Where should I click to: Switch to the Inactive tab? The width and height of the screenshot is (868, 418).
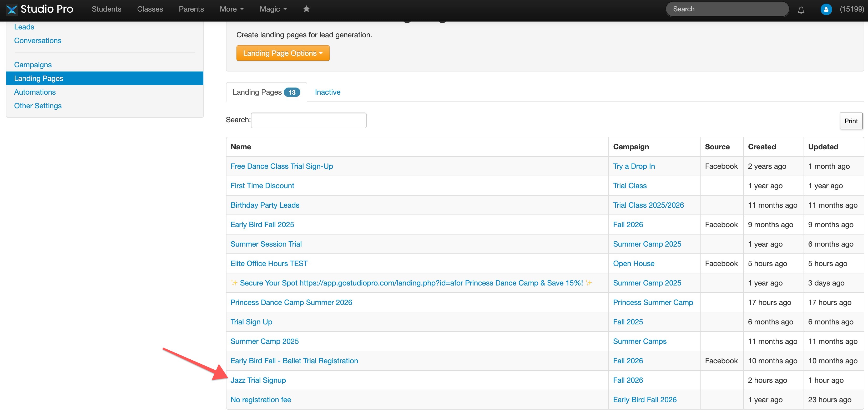click(327, 92)
